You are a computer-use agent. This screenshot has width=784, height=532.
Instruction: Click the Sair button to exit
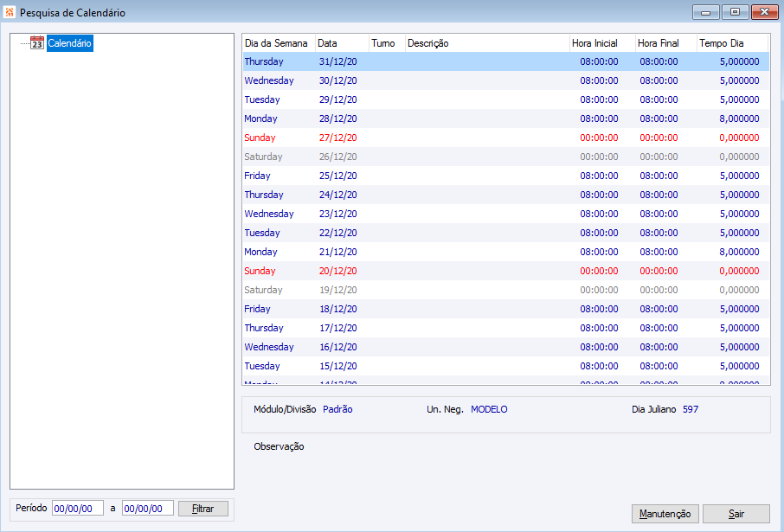click(x=736, y=514)
